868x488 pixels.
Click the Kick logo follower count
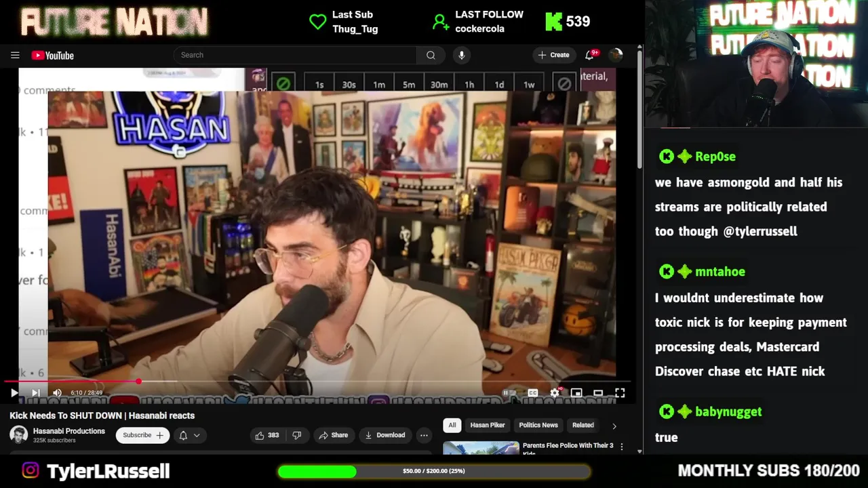pyautogui.click(x=568, y=22)
